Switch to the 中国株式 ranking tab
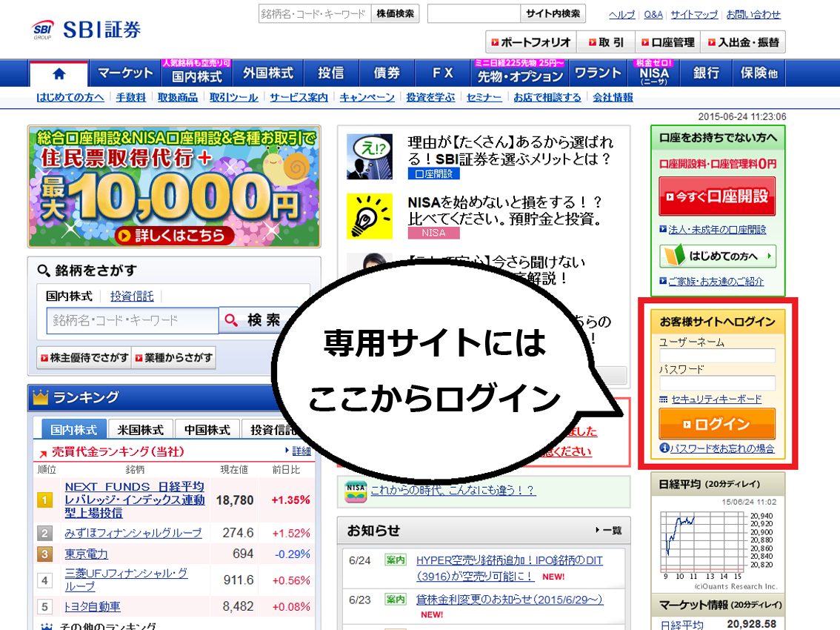This screenshot has width=840, height=630. pos(207,430)
